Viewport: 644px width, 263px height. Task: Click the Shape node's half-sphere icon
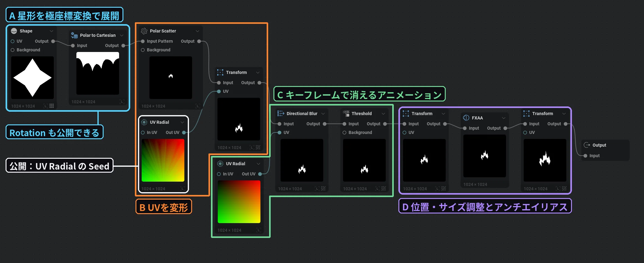click(x=14, y=31)
